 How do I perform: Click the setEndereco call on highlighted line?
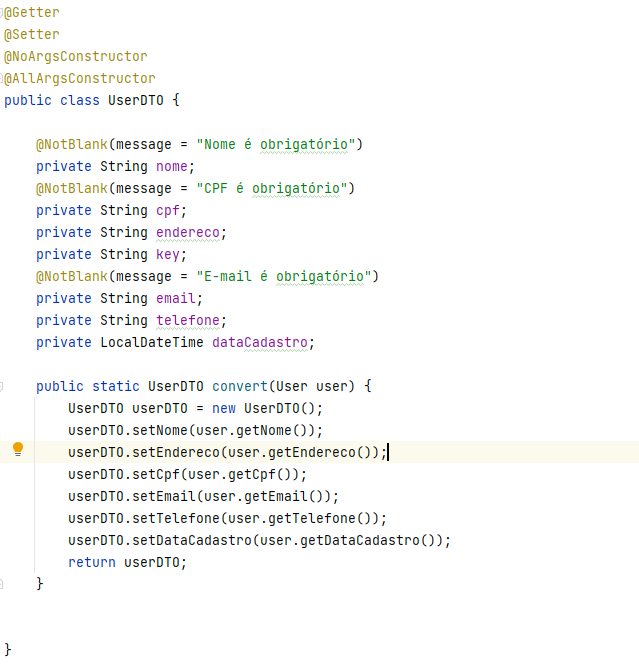coord(228,452)
